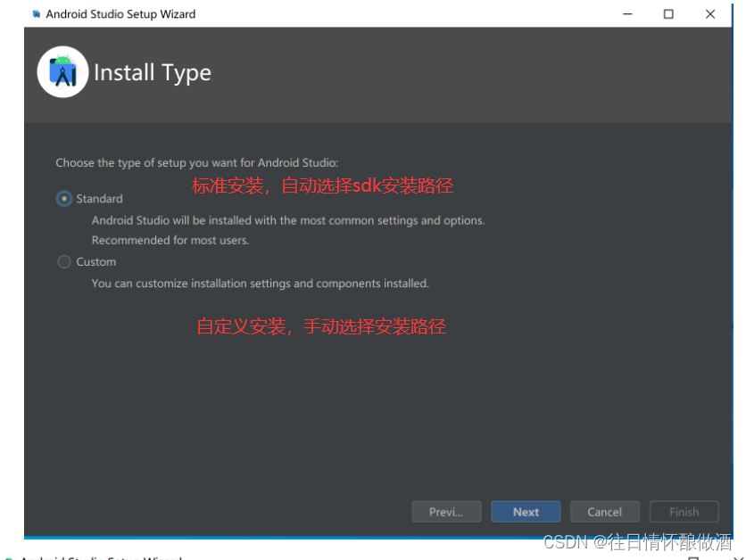Click the 'Standard' option label
The height and width of the screenshot is (560, 746).
(x=99, y=199)
